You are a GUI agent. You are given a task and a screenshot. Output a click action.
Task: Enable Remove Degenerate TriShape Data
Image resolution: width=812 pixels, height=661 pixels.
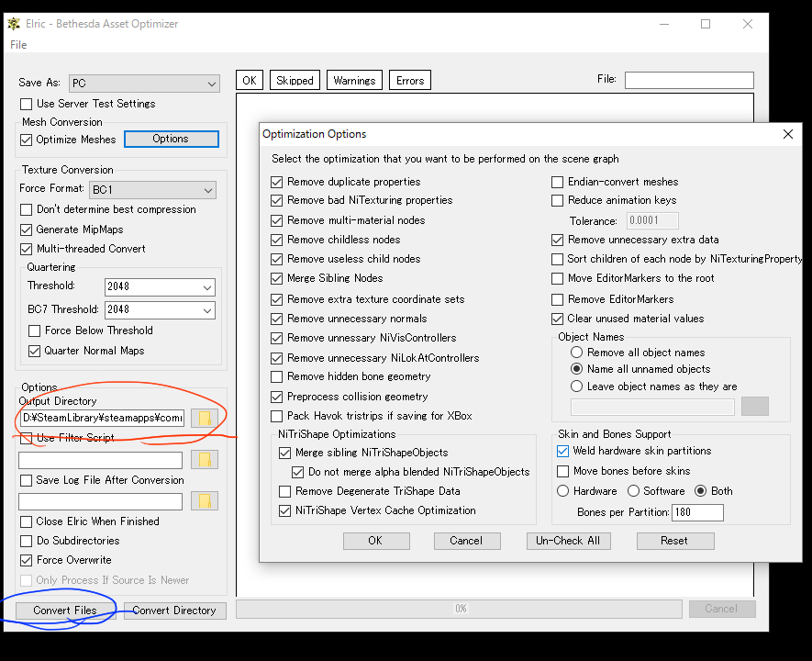coord(285,491)
